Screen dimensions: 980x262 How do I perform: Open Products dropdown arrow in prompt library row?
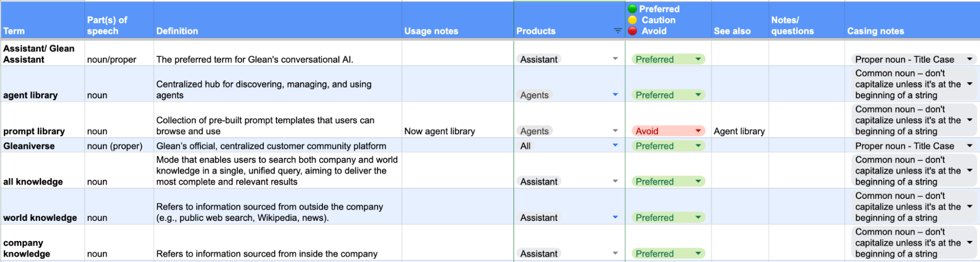tap(615, 131)
